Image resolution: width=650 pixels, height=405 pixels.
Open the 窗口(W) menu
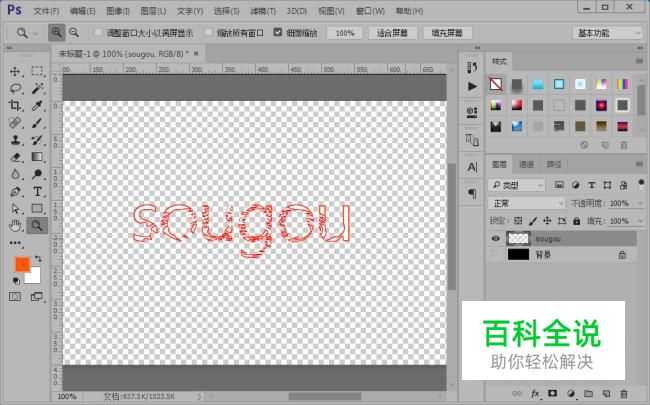[370, 11]
